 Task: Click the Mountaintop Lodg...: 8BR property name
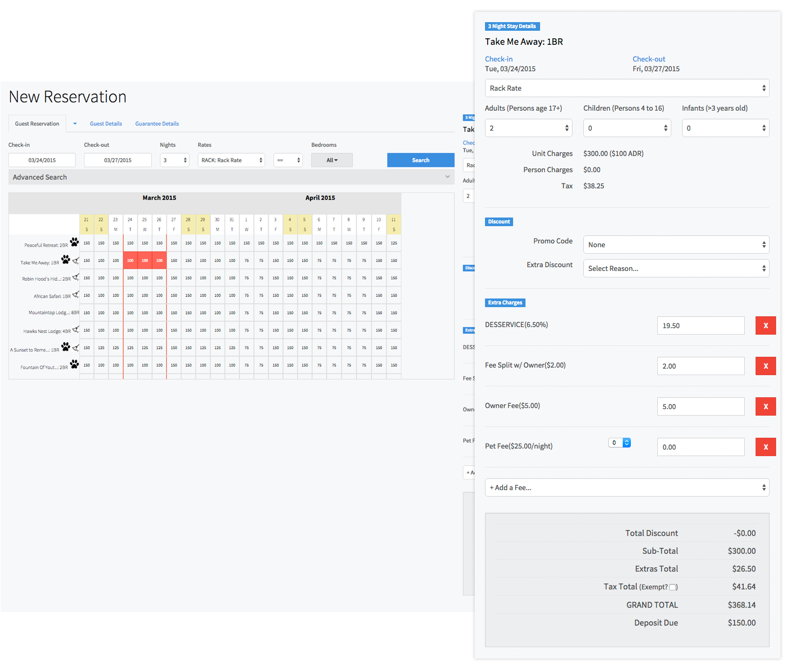click(x=54, y=313)
